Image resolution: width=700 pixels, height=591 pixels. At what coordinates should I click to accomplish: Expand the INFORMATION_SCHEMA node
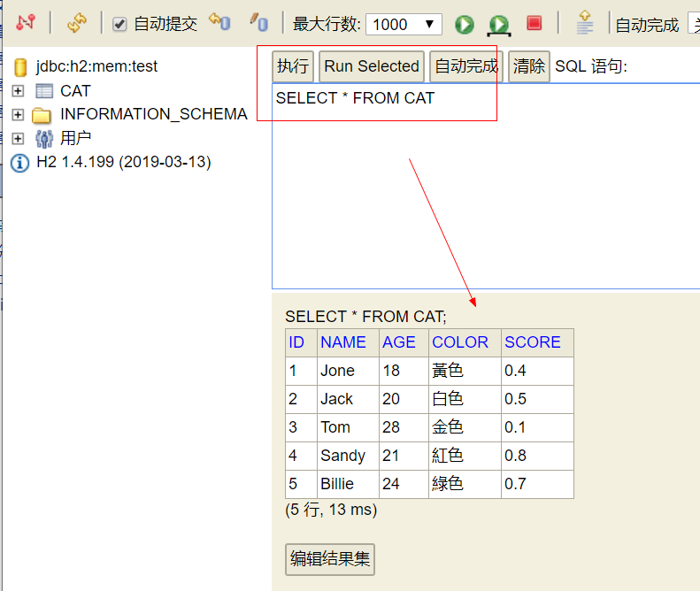coord(18,115)
